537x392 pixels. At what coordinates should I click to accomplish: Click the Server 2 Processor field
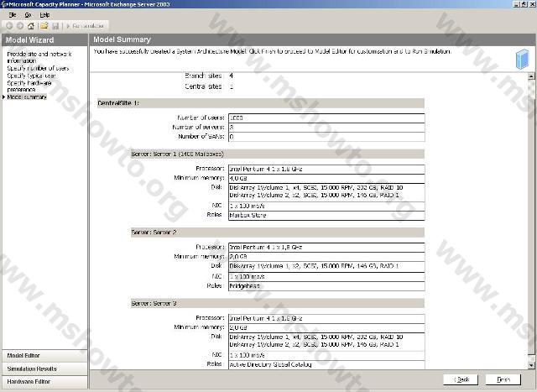(x=326, y=247)
